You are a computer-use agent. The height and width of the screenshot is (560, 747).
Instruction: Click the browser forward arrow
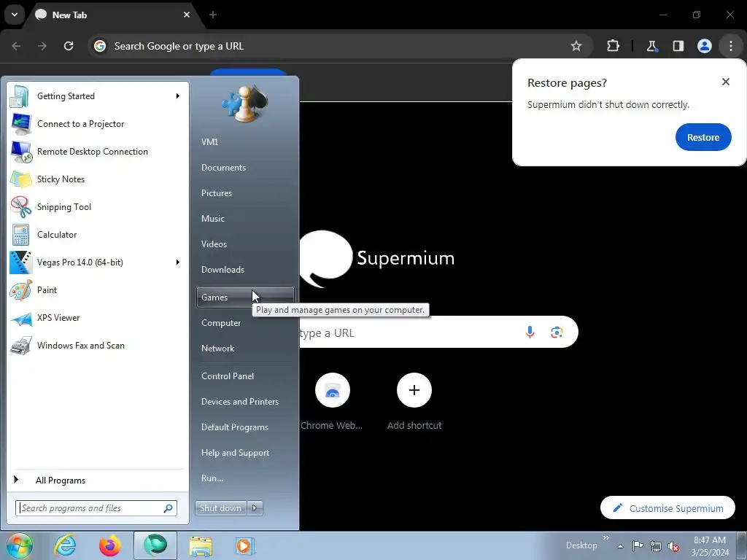click(x=42, y=46)
